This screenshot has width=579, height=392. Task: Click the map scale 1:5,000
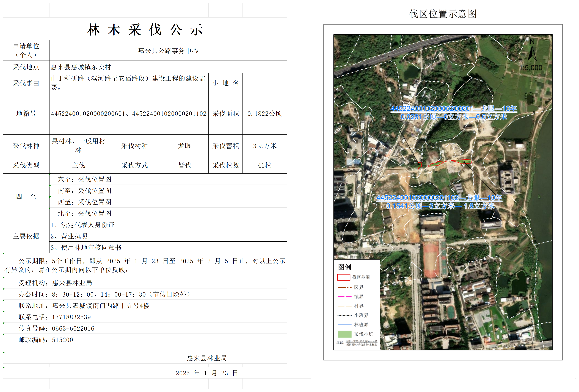(x=531, y=68)
